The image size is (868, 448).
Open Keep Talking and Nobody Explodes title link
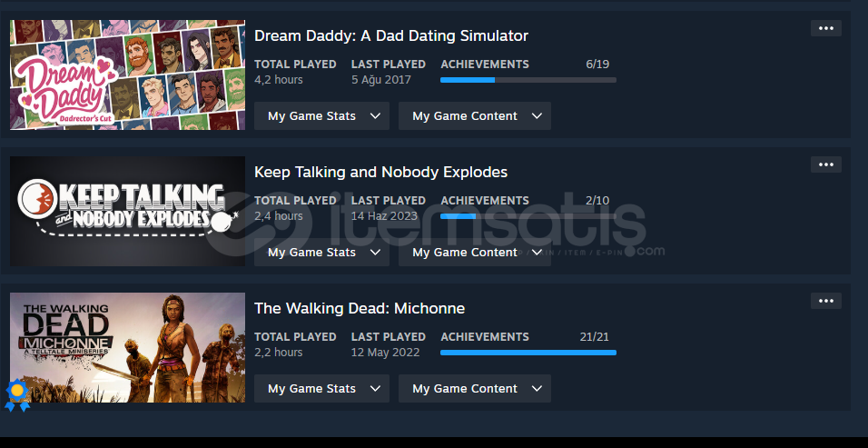point(380,173)
